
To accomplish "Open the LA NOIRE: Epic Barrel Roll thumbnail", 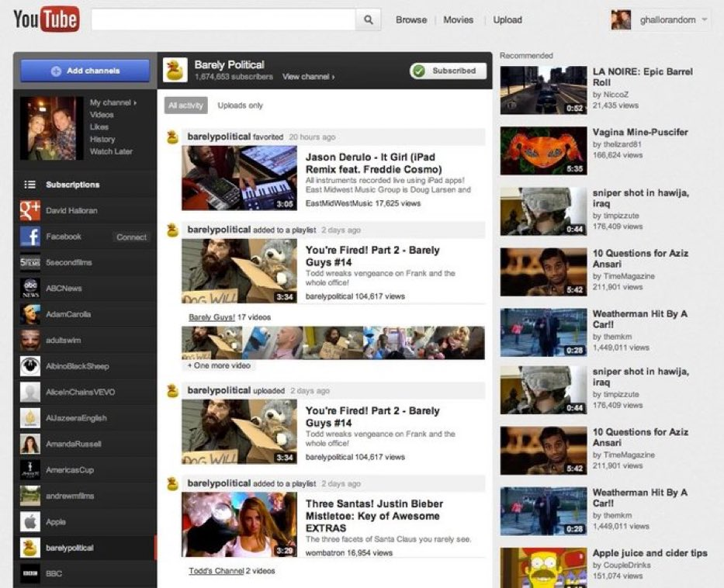I will tap(543, 90).
